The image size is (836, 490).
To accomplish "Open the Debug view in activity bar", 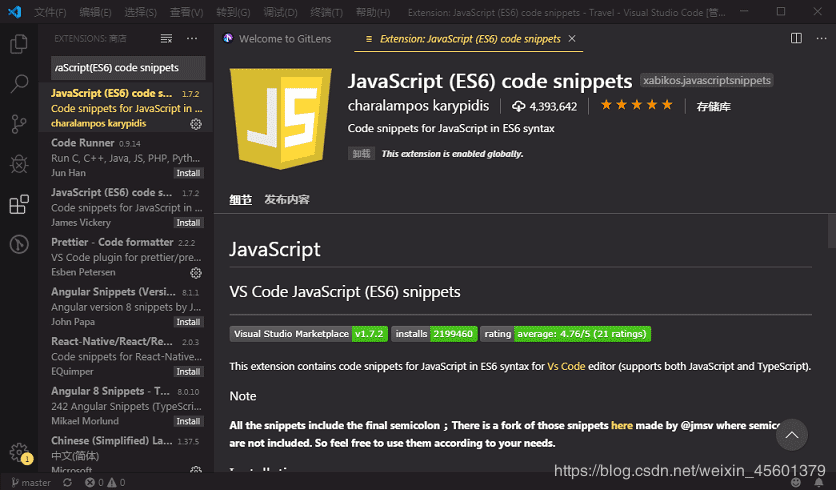I will (18, 164).
